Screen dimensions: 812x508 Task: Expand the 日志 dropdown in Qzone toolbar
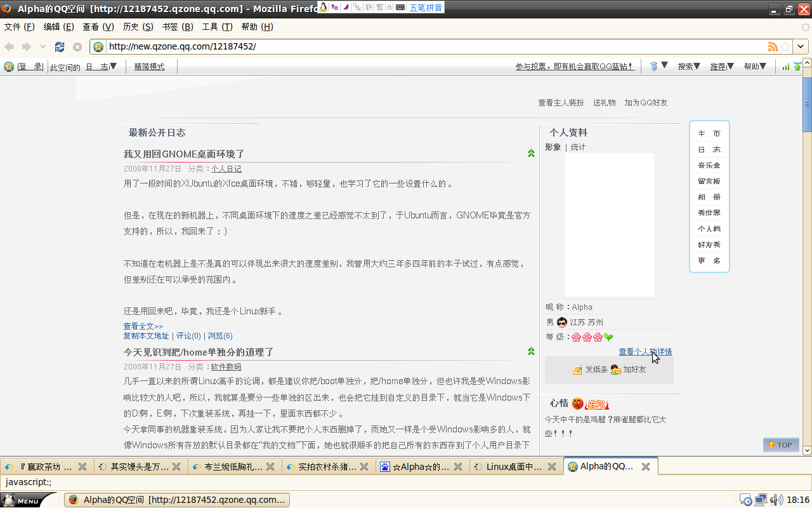[x=101, y=67]
